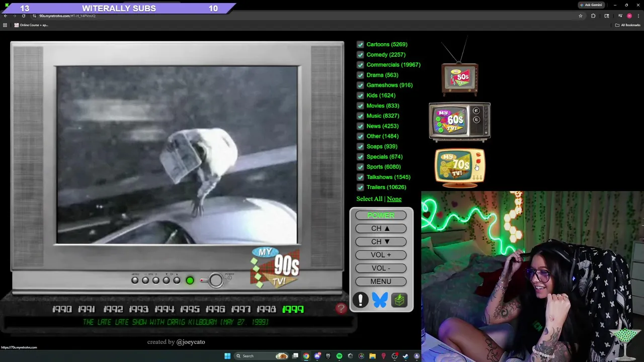This screenshot has height=362, width=644.
Task: Click the None categories link
Action: (x=394, y=199)
